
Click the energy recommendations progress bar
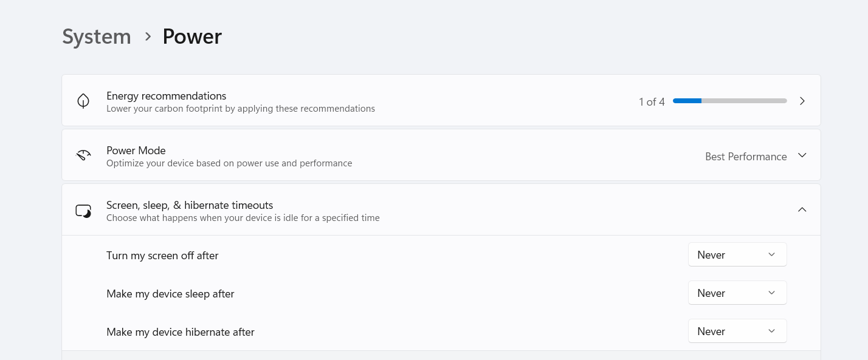tap(729, 101)
